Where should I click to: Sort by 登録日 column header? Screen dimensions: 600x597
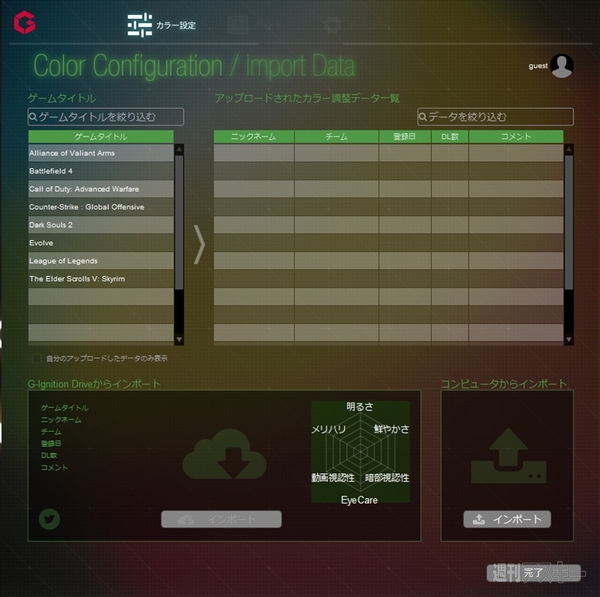pyautogui.click(x=405, y=137)
